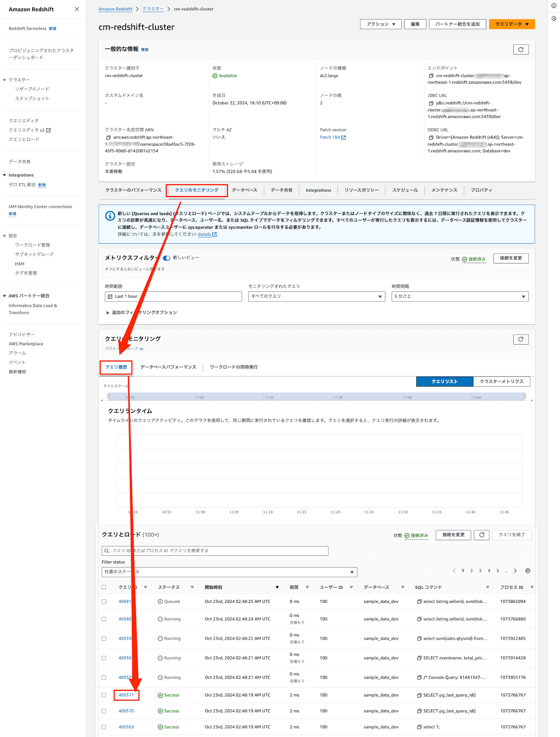The width and height of the screenshot is (560, 737).
Task: Expand additional filtering options
Action: pyautogui.click(x=141, y=312)
